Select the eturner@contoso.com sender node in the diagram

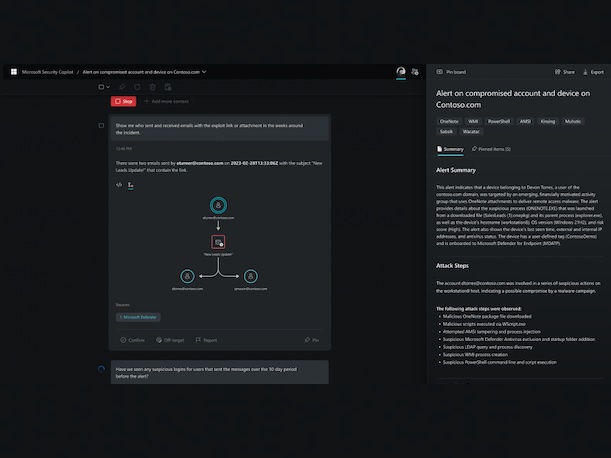point(218,207)
